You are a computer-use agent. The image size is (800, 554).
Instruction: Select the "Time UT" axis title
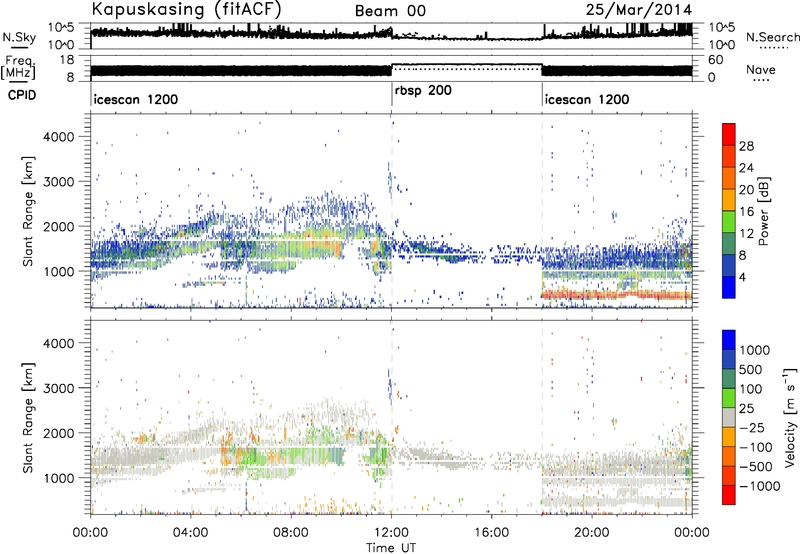pos(391,548)
